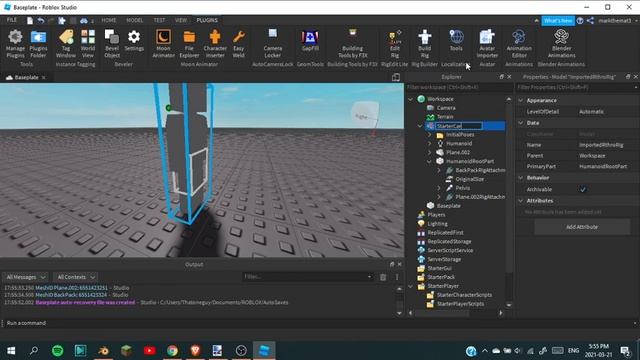Image resolution: width=640 pixels, height=360 pixels.
Task: Toggle the viewport layout icon above Explorer
Action: coord(396,77)
